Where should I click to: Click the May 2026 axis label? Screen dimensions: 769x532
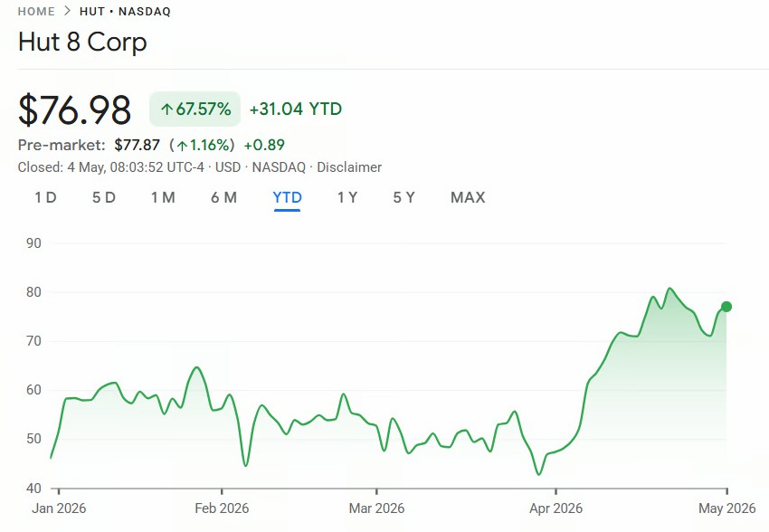tap(727, 508)
